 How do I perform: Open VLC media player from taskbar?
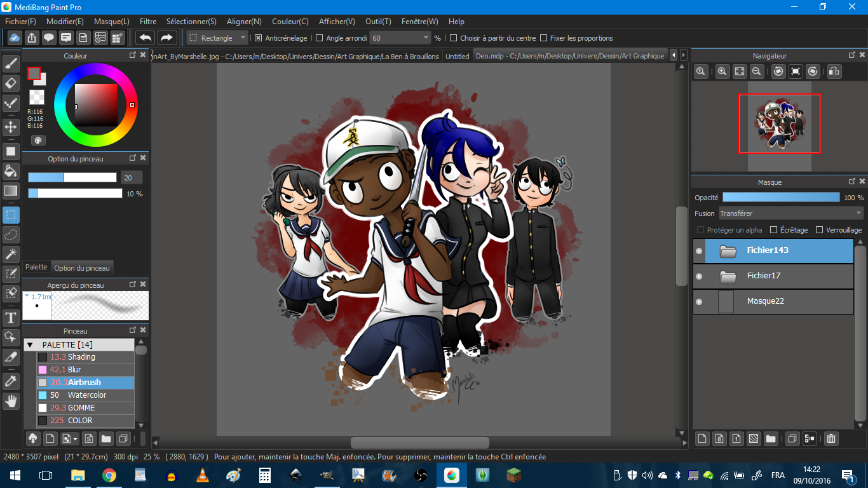tap(203, 475)
